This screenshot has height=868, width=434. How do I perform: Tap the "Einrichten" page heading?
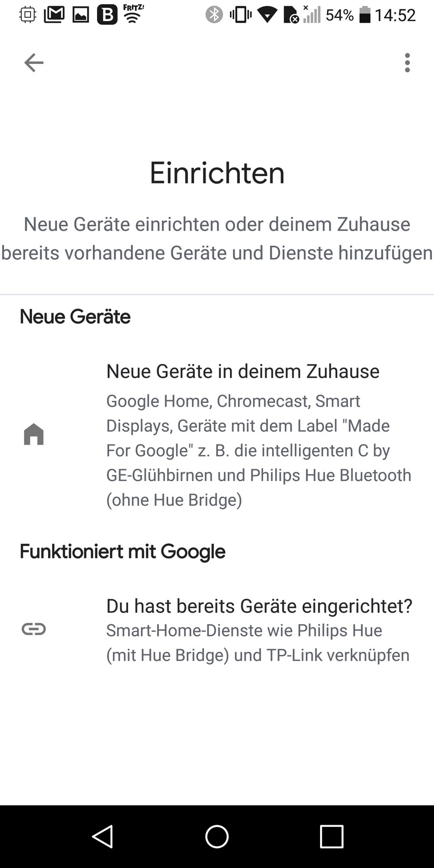tap(217, 173)
